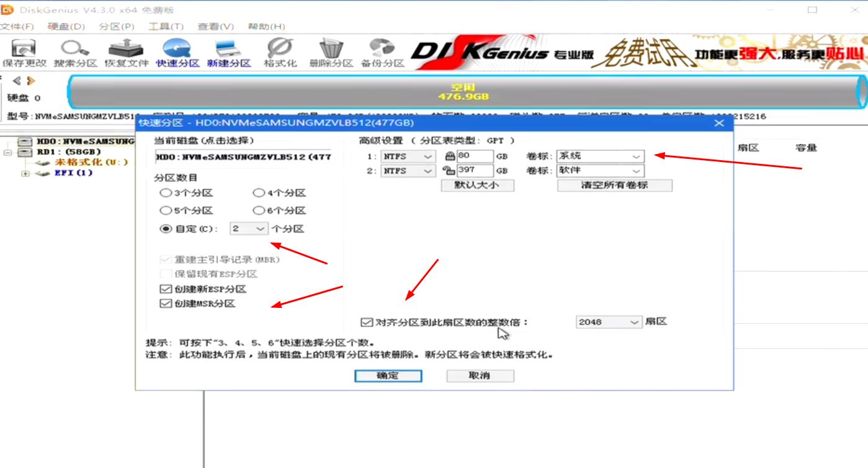The height and width of the screenshot is (468, 868).
Task: Select HD0:NVMeSAMSUNG disk in the tree
Action: point(85,142)
